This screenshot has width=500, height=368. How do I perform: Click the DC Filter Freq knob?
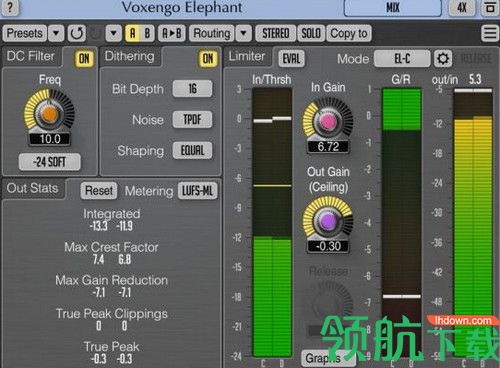[49, 114]
